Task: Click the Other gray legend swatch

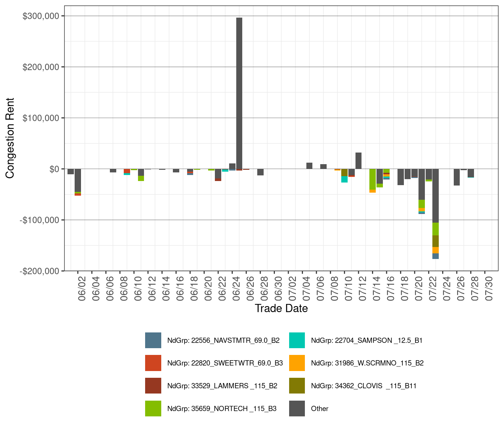Action: click(x=297, y=409)
